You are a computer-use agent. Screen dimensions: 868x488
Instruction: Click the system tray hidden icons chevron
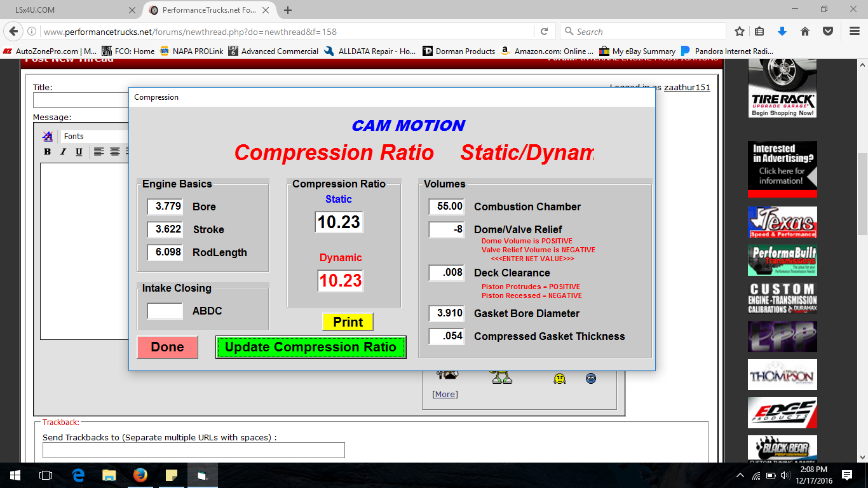[740, 475]
